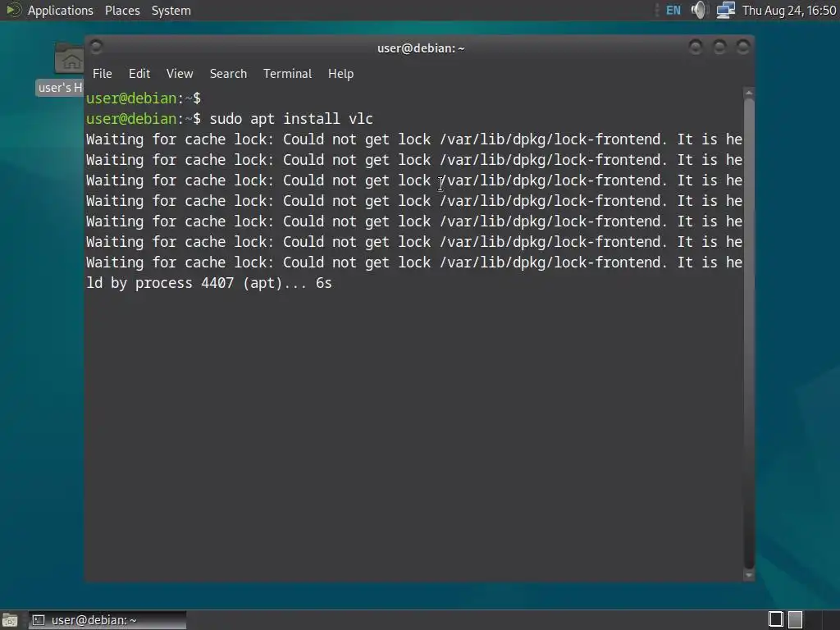This screenshot has width=840, height=630.
Task: Click the volume speaker icon
Action: click(x=699, y=10)
